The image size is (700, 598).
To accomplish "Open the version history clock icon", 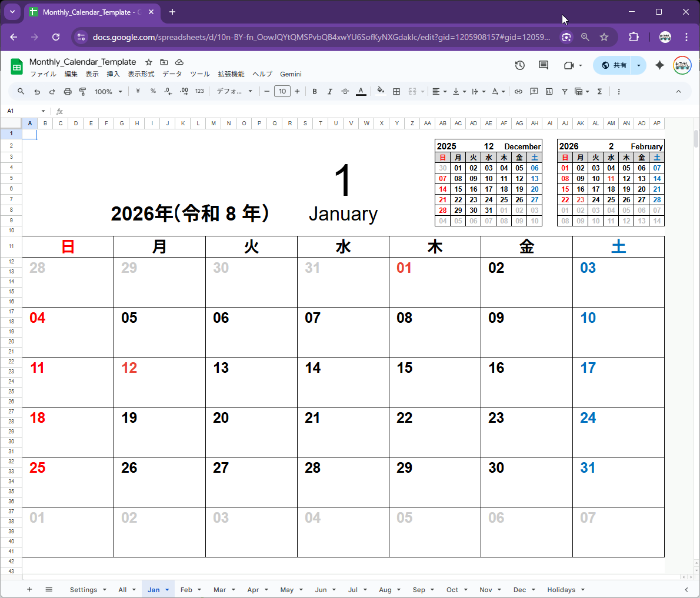I will (x=519, y=65).
